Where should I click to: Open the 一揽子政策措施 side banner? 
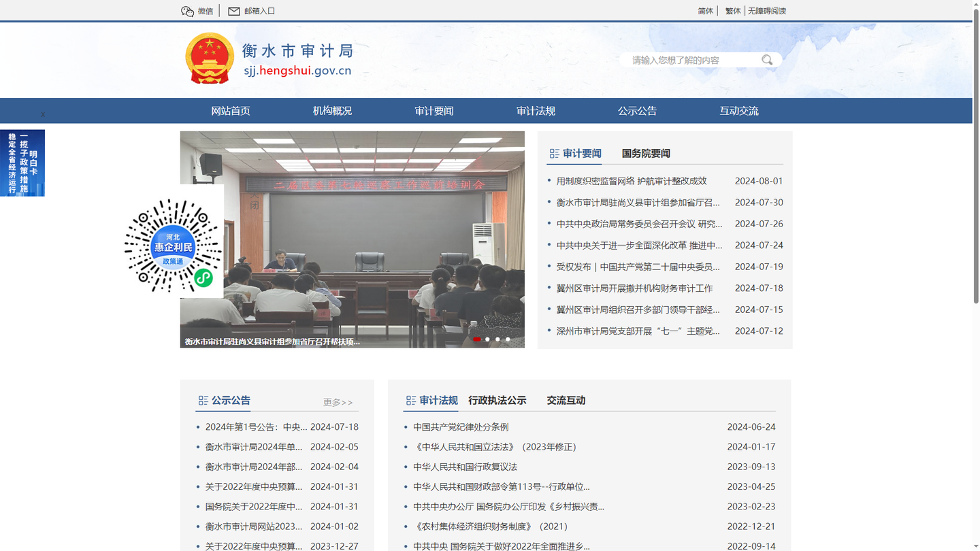point(22,163)
